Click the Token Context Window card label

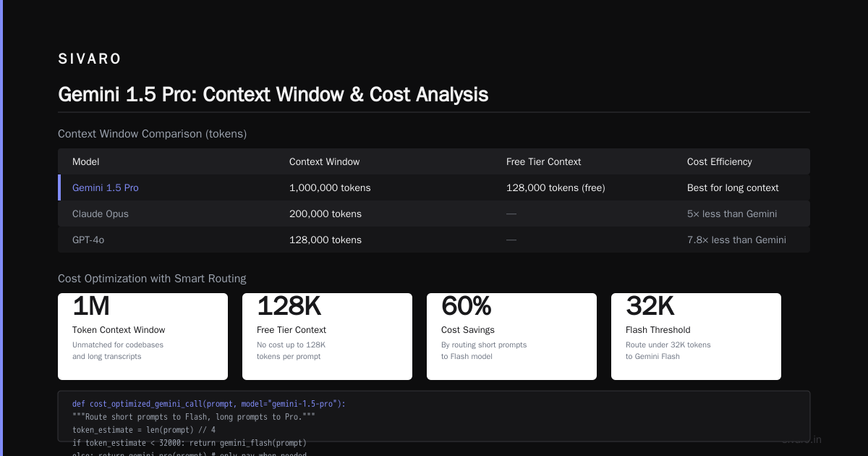119,330
